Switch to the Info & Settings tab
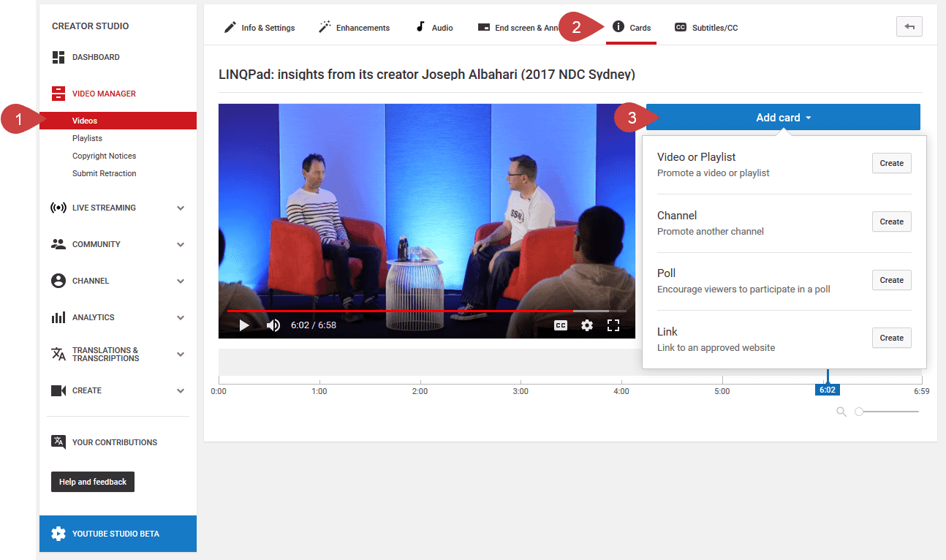 [259, 28]
